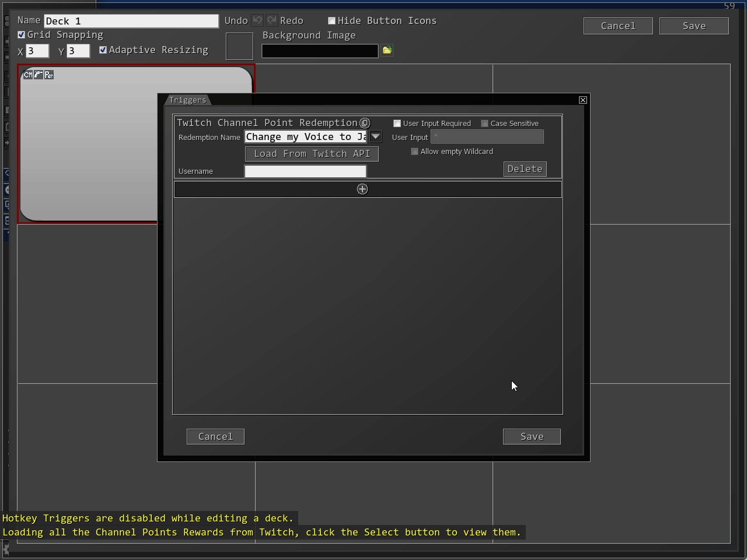Screen dimensions: 747x560
Task: Enable the User Input Required checkbox
Action: [397, 124]
